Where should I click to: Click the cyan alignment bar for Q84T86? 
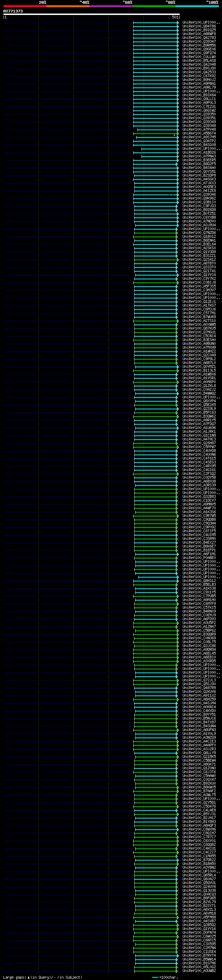coord(156,26)
